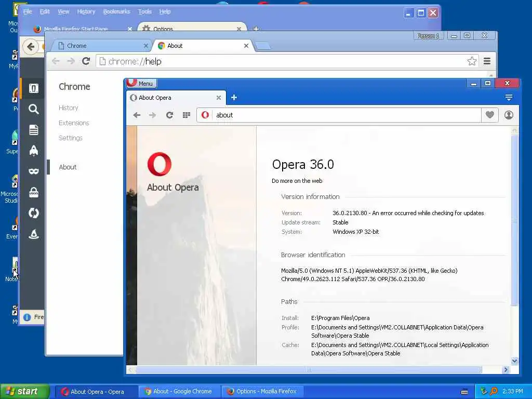Add a new tab in Opera

coord(234,98)
